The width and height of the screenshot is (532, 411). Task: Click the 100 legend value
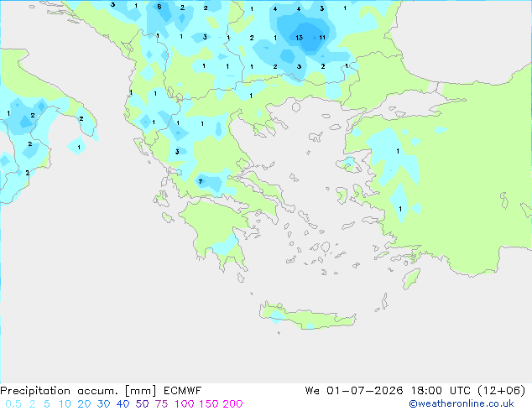(185, 404)
